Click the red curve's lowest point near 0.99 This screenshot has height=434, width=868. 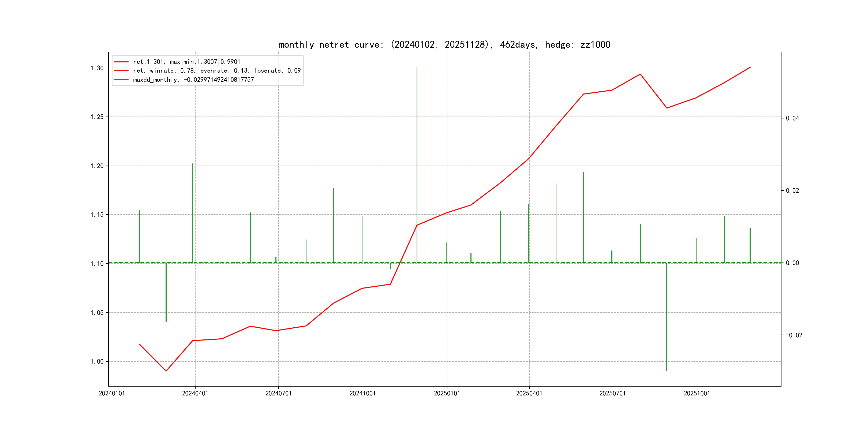tap(166, 371)
